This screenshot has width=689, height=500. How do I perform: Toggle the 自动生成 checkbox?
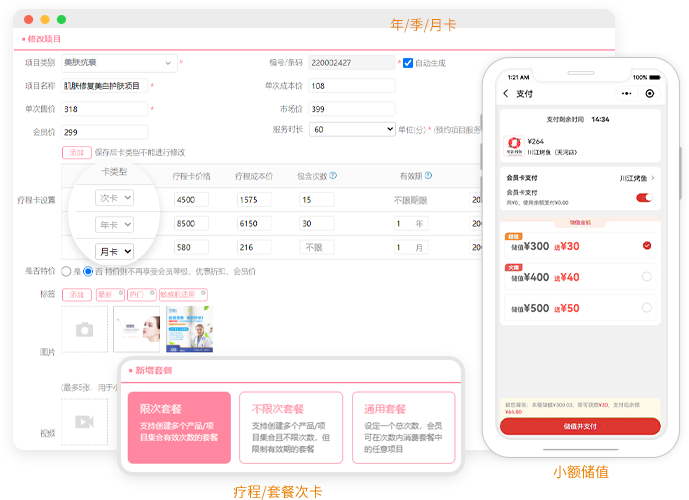tap(408, 63)
